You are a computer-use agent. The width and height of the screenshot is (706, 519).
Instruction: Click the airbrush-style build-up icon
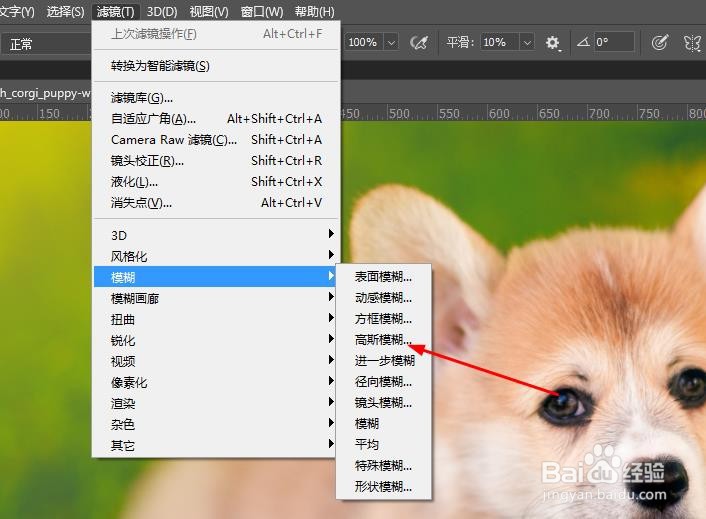[x=419, y=43]
